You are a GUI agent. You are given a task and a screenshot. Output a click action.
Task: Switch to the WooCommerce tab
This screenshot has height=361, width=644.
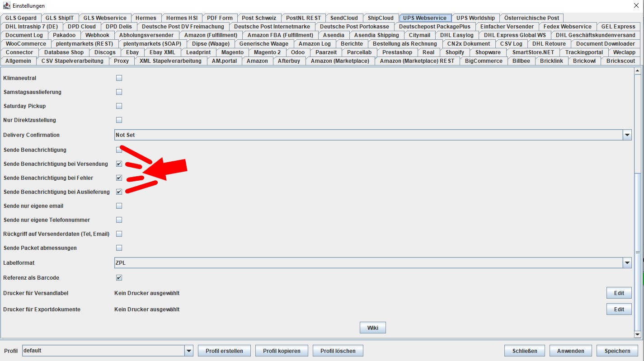(x=26, y=44)
